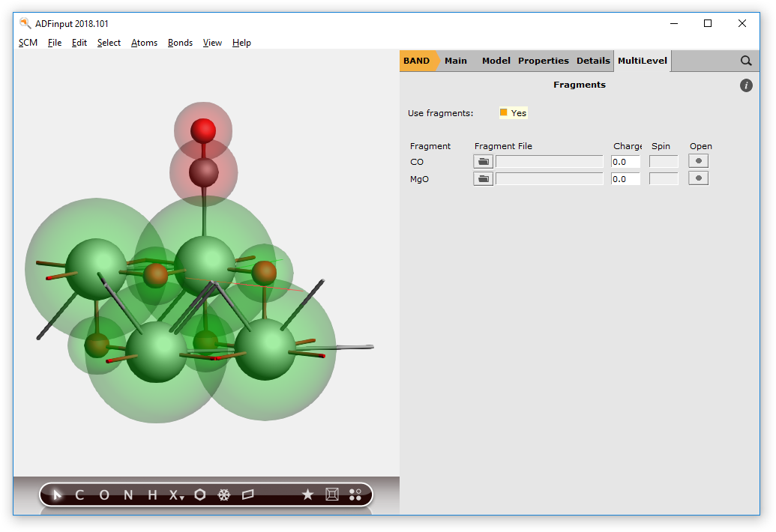The width and height of the screenshot is (776, 532).
Task: Click the snowflake crystal tool
Action: coord(224,495)
